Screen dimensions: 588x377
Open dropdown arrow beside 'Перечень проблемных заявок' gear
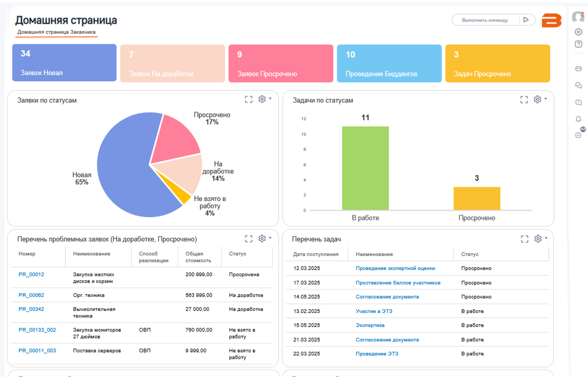[270, 238]
